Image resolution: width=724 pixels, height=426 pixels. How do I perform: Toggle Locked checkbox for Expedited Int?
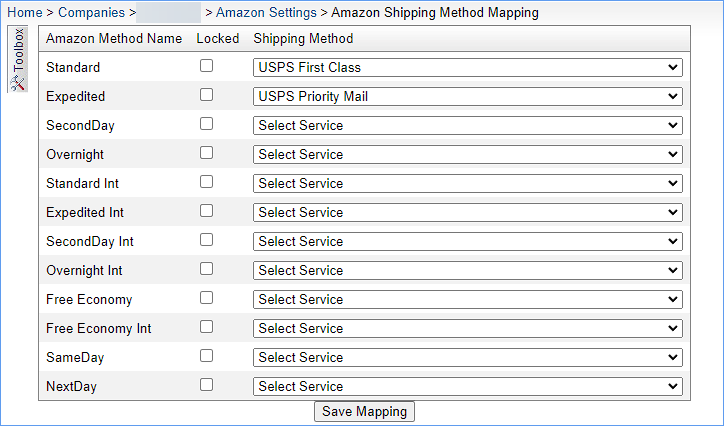tap(206, 211)
